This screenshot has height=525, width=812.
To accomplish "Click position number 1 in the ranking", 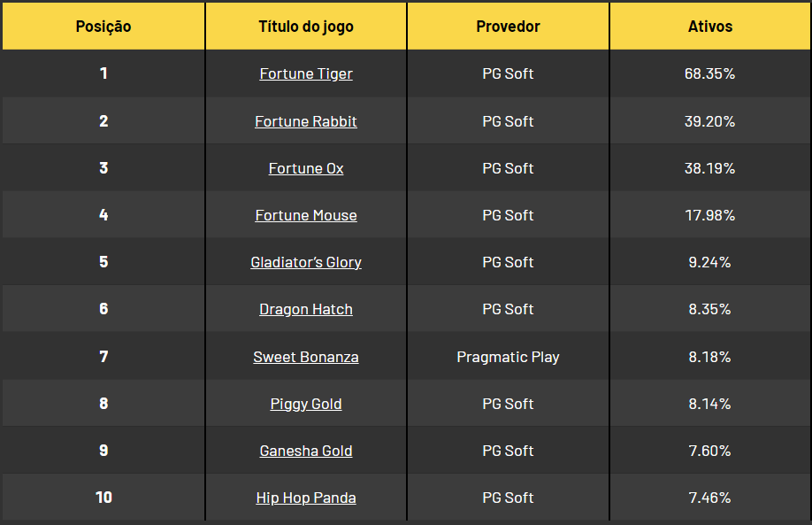I will (103, 73).
